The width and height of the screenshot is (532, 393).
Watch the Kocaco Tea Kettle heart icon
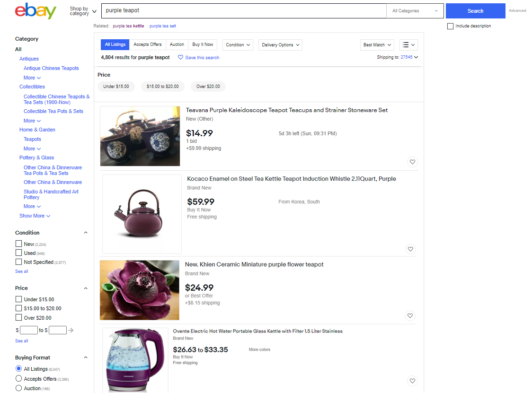point(410,249)
